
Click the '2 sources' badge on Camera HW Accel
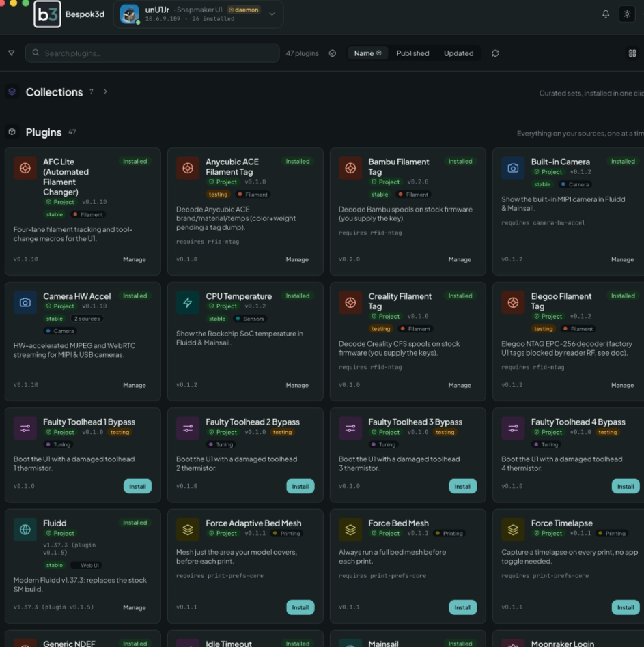[87, 319]
